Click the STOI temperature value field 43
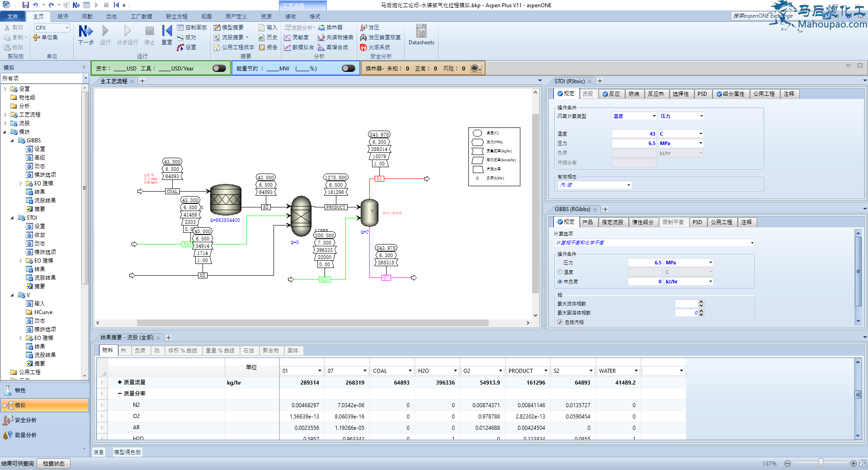This screenshot has width=868, height=470. [634, 134]
